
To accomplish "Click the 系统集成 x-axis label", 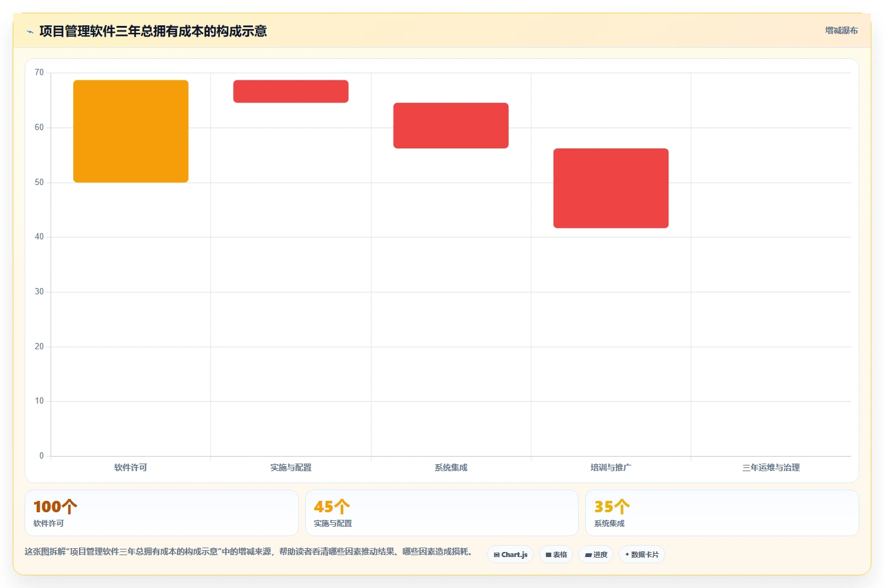I will point(451,467).
